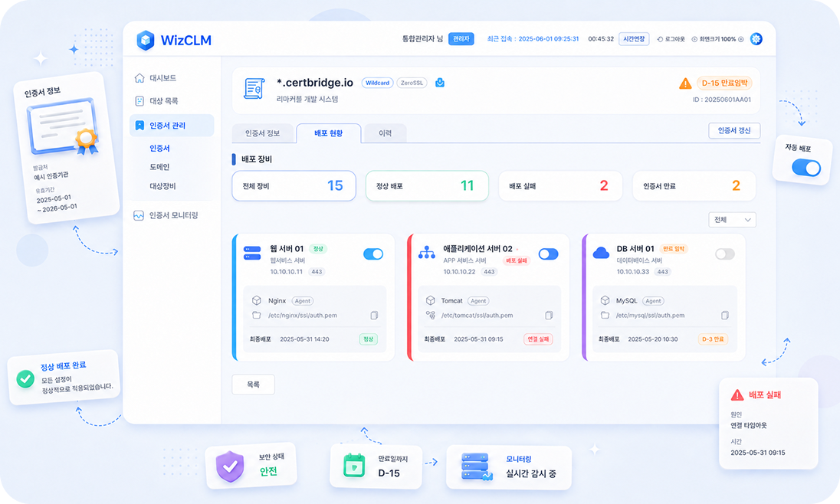Switch to the 이력 tab
Screen dimensions: 840x504
[x=385, y=133]
